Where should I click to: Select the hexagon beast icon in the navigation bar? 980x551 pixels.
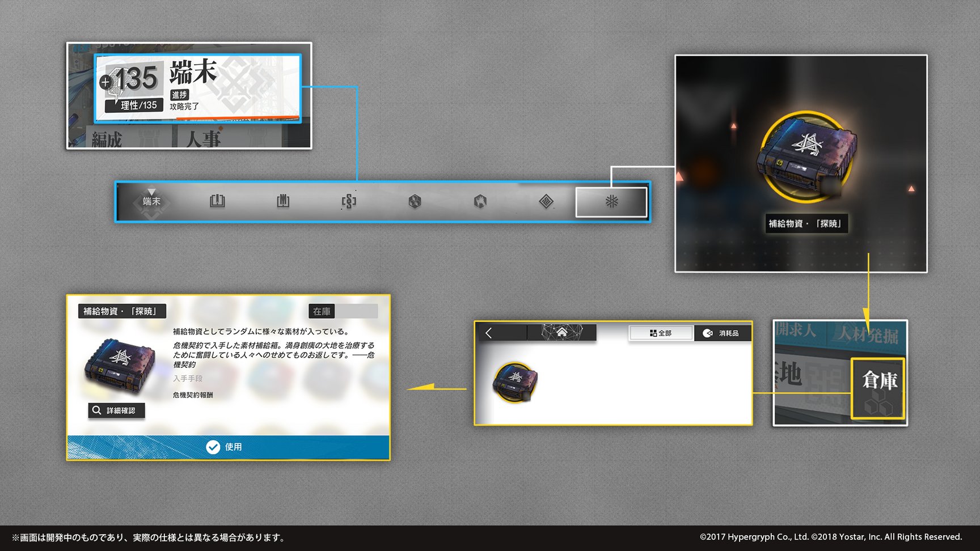click(x=480, y=201)
